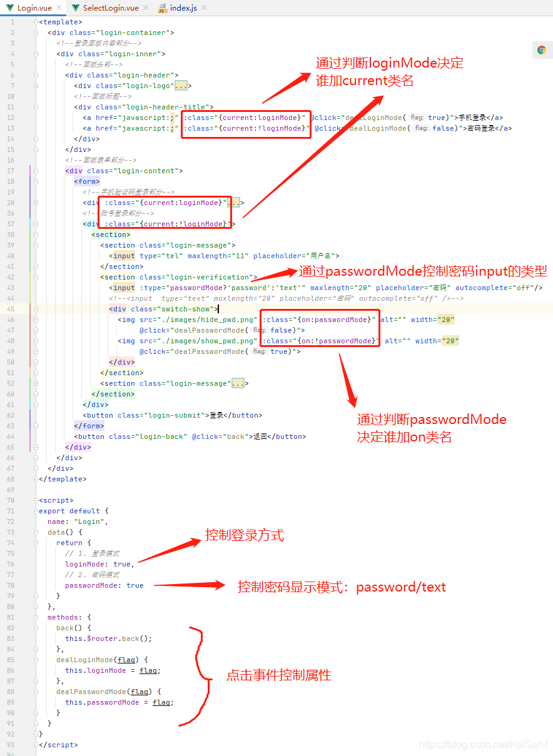Select line number 45 in gutter
The height and width of the screenshot is (756, 553).
tap(11, 309)
